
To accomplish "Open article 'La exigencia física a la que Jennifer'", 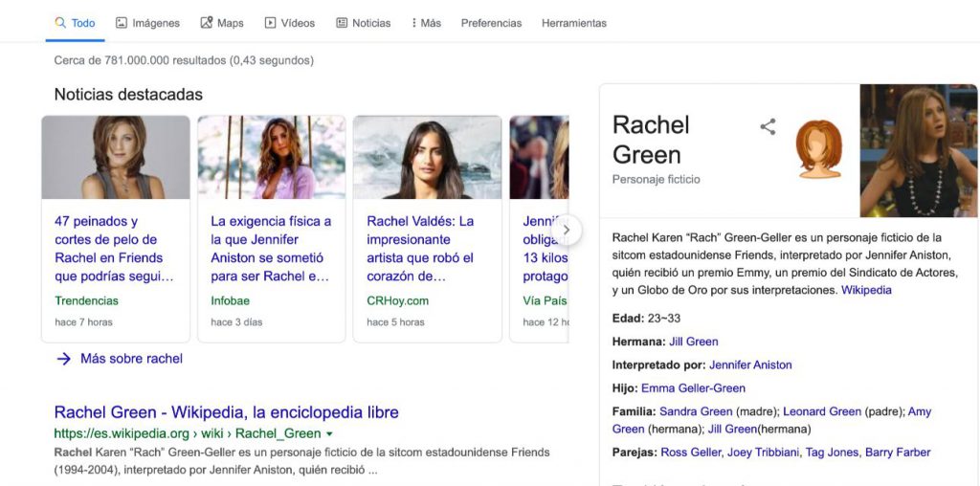I will [x=271, y=249].
